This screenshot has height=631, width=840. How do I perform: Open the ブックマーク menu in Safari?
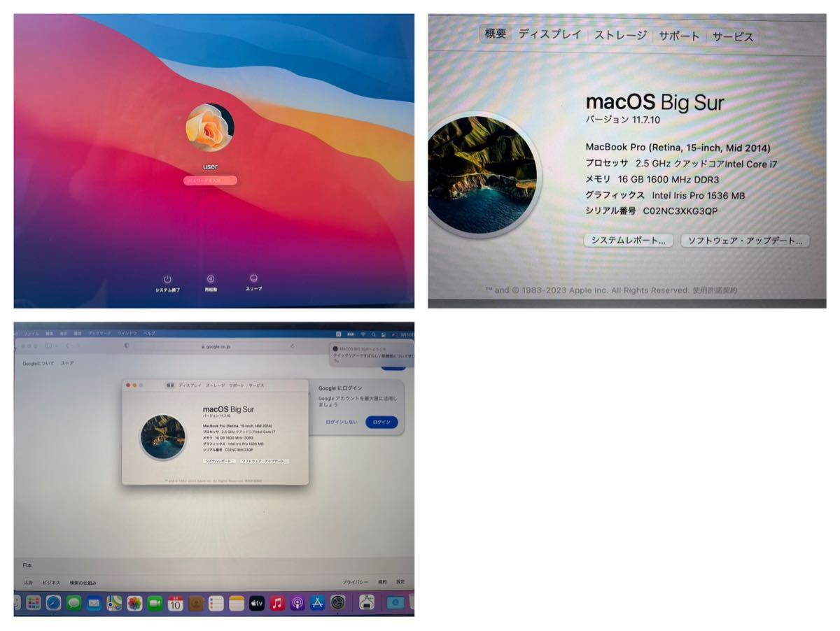pos(98,333)
